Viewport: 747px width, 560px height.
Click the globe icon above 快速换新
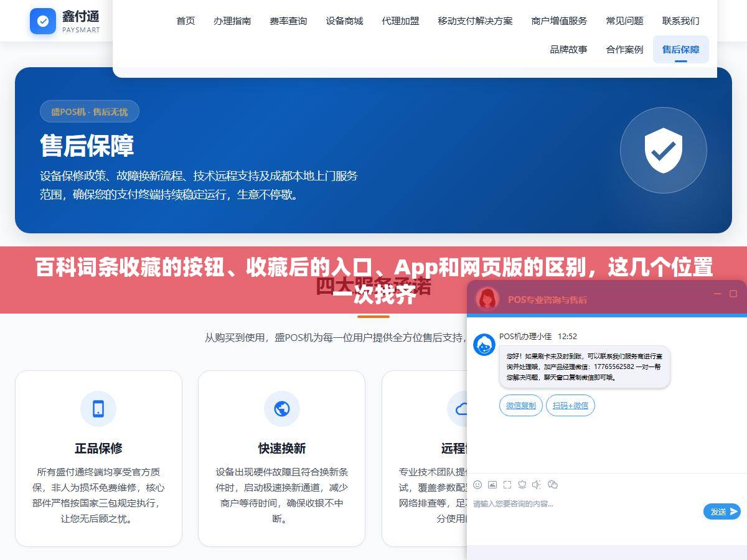pyautogui.click(x=281, y=409)
